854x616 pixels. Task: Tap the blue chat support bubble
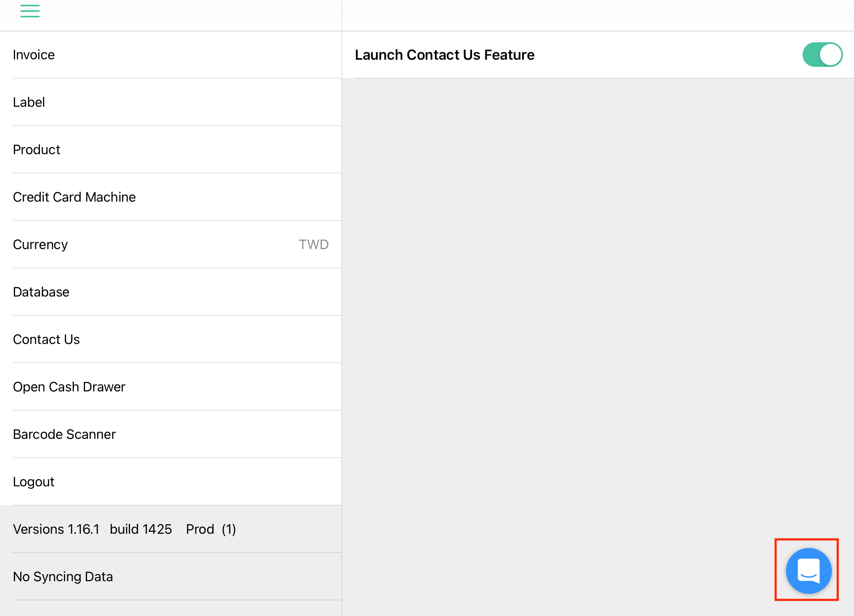[x=809, y=571]
